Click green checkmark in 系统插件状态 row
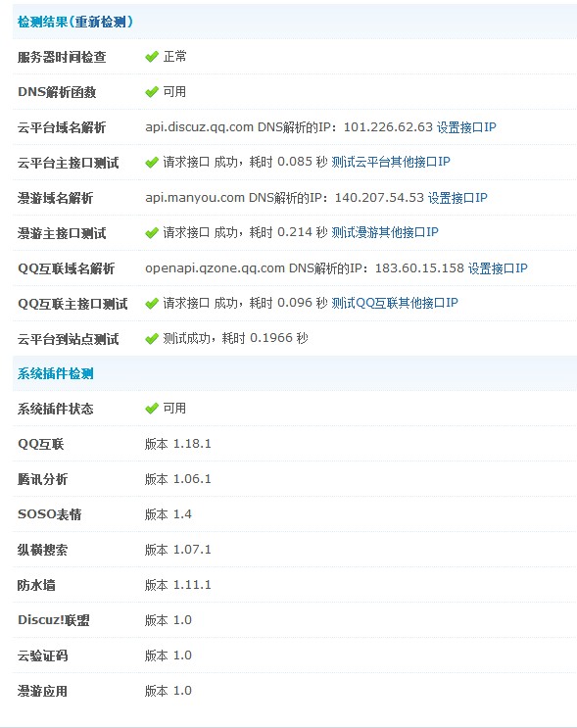 [152, 409]
